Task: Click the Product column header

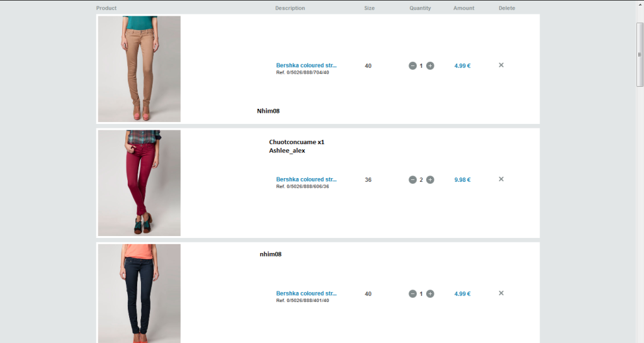Action: pyautogui.click(x=106, y=8)
